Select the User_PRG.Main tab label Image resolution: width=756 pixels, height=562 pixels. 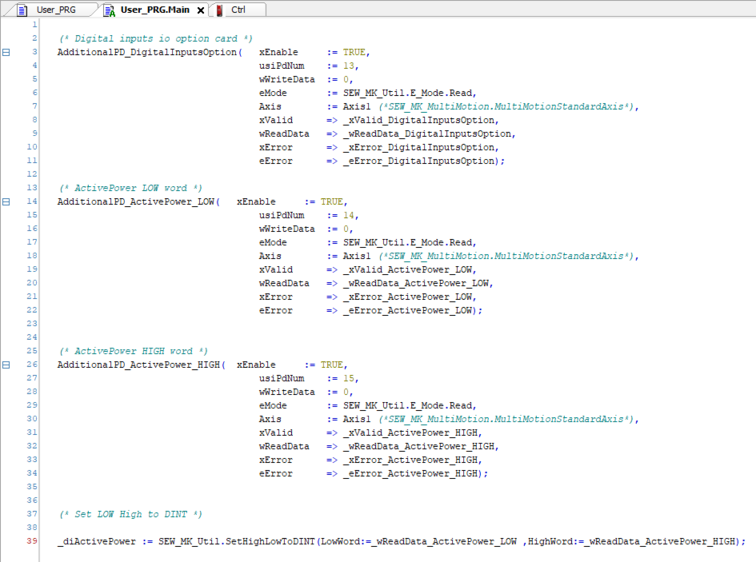click(x=155, y=10)
